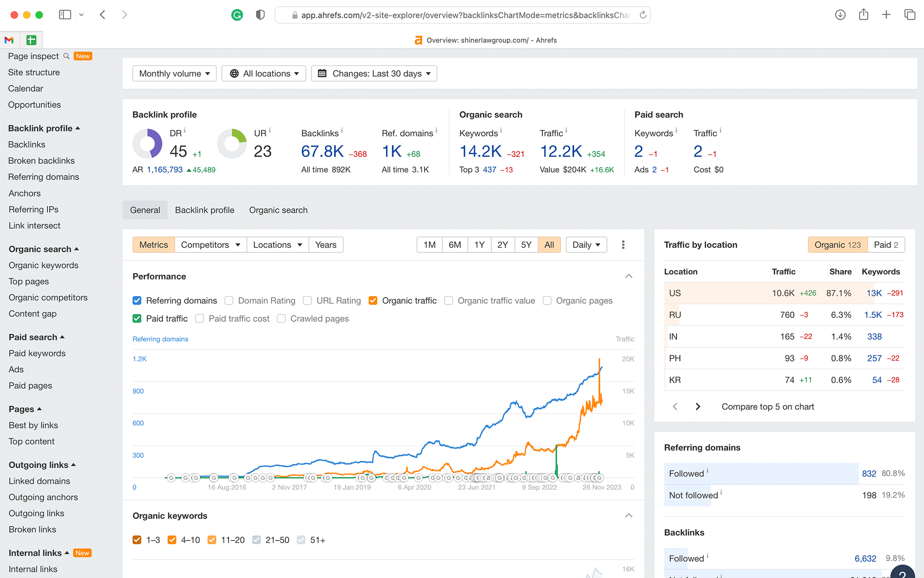Enable the Paid traffic cost checkbox

pyautogui.click(x=200, y=318)
